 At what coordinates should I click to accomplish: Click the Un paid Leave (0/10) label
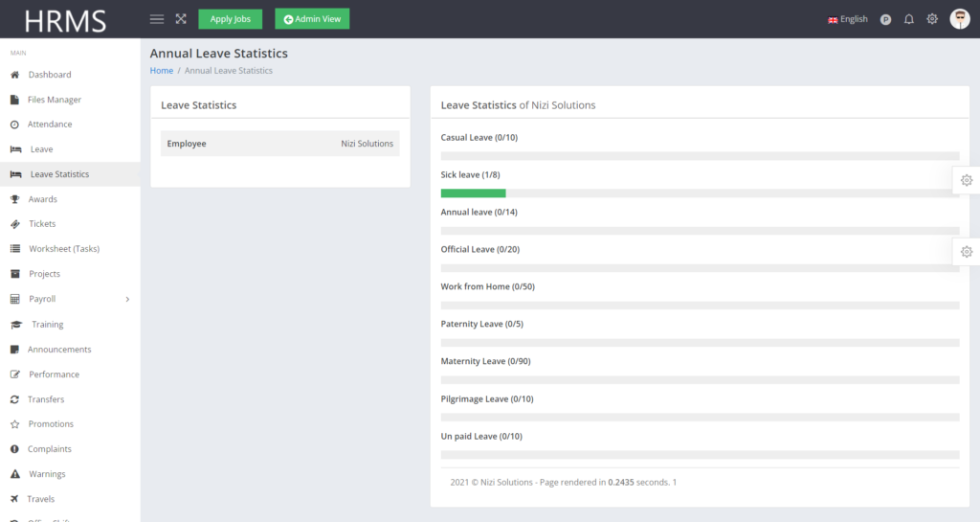click(481, 437)
